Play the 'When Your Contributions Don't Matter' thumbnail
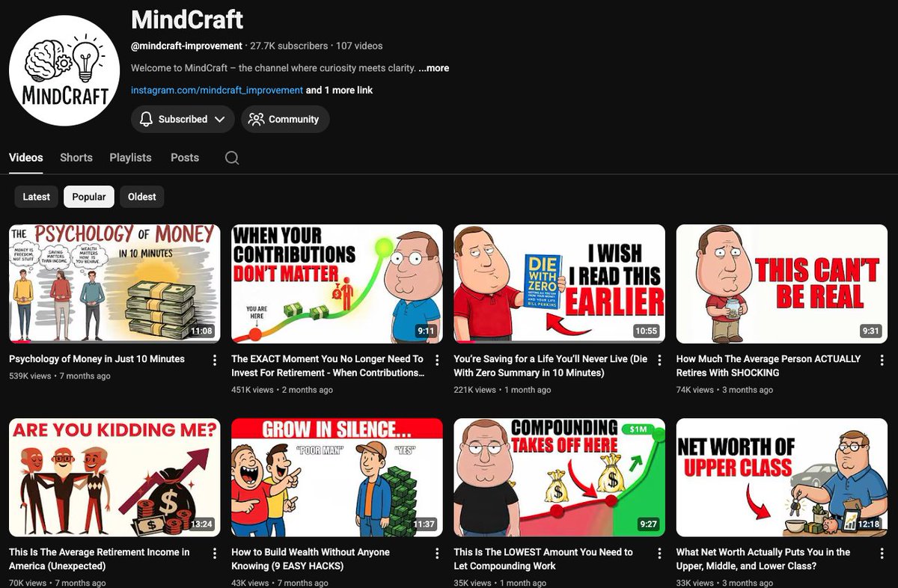The height and width of the screenshot is (588, 898). (337, 284)
